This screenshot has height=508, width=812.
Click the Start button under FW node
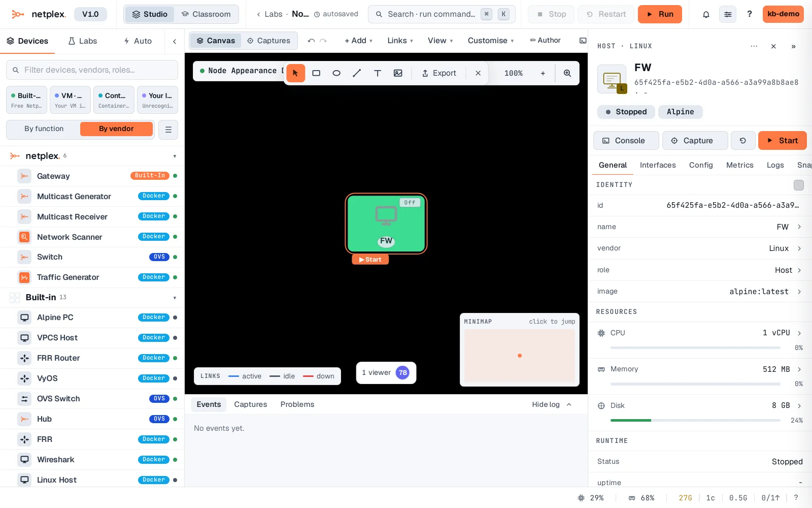tap(370, 260)
